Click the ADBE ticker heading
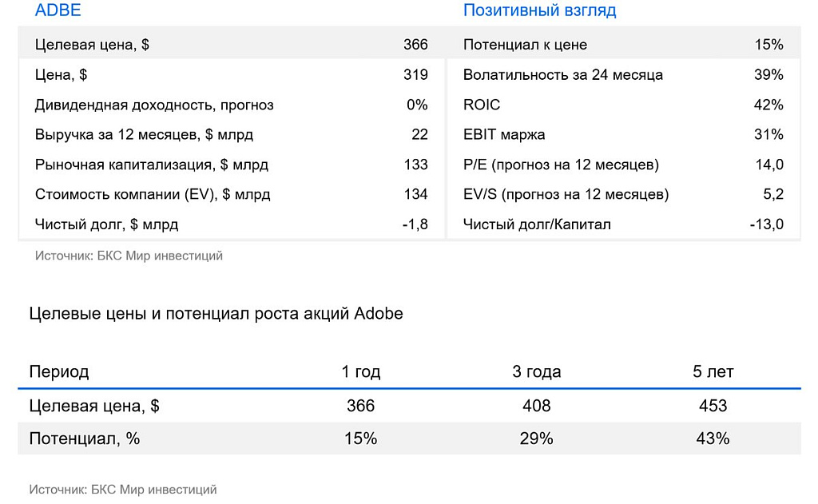 [58, 10]
